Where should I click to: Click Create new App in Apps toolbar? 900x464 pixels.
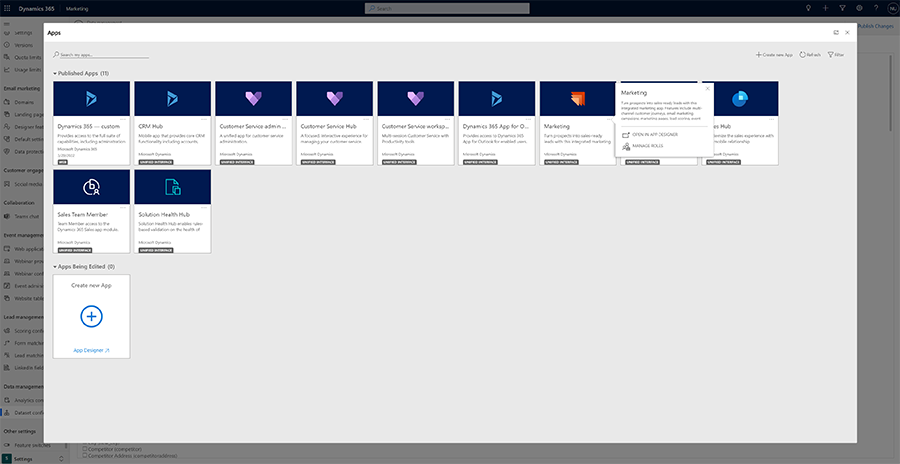774,55
